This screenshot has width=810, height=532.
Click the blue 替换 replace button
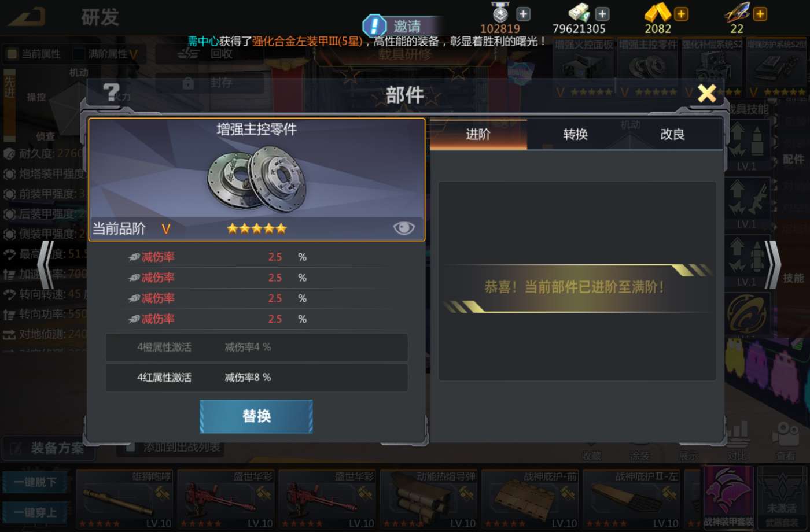[256, 416]
